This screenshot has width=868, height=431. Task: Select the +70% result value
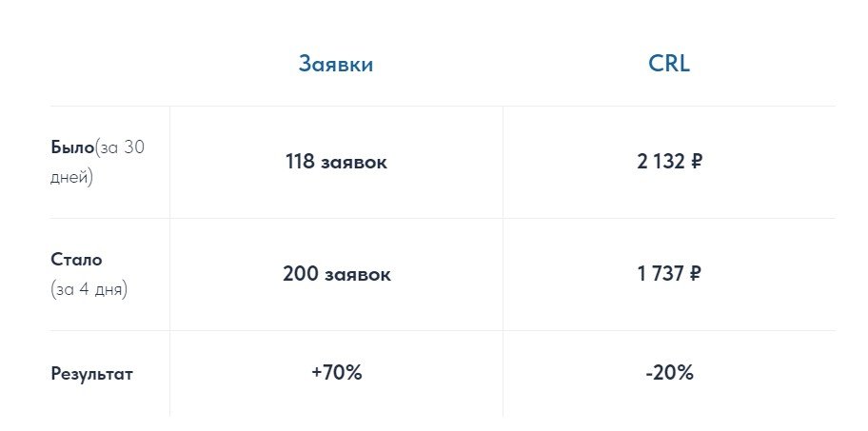[x=336, y=373]
